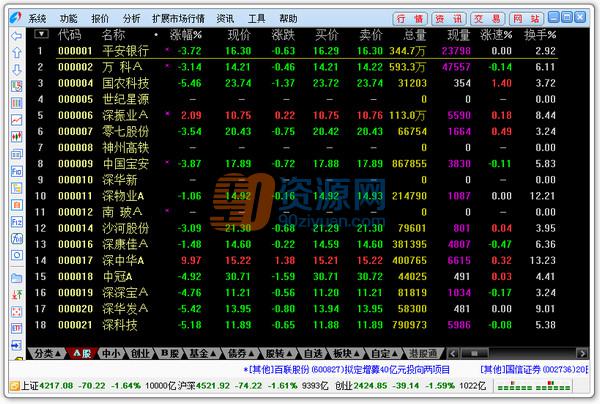Select the 平安银行 row
Image resolution: width=600 pixels, height=404 pixels.
tap(295, 51)
